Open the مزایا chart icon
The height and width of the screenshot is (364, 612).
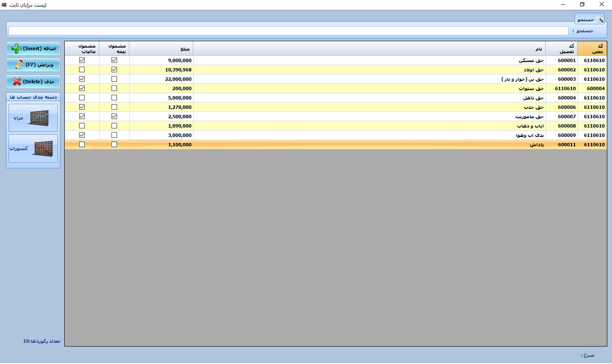click(x=38, y=118)
